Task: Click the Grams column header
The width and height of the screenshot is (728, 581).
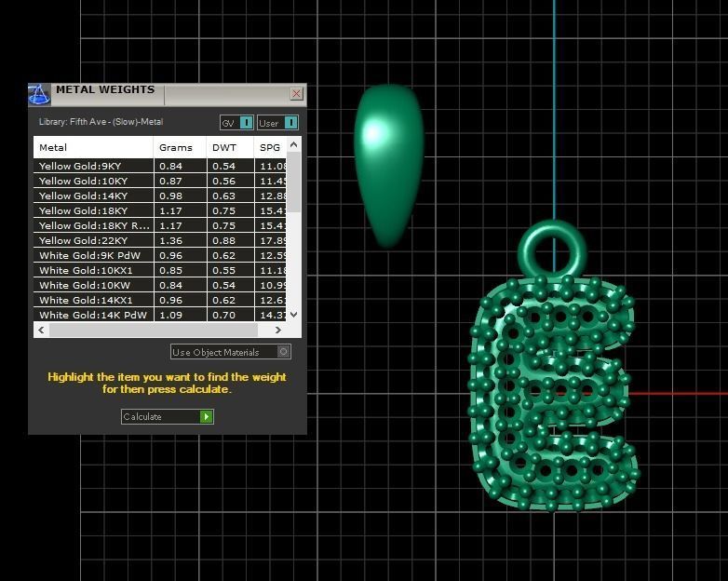Action: pos(181,147)
